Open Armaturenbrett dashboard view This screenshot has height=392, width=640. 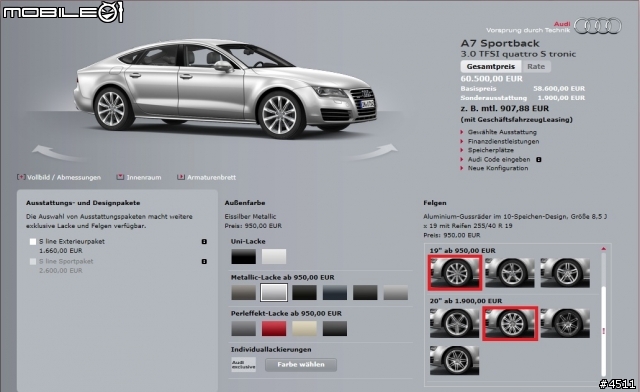coord(207,177)
